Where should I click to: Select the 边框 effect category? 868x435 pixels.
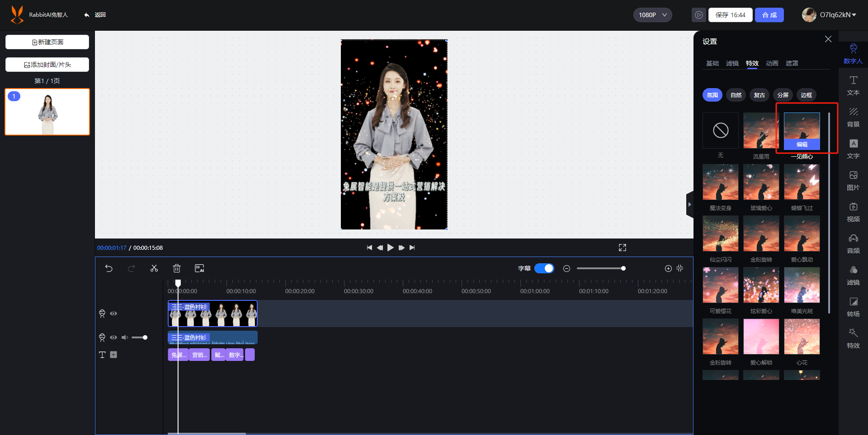807,95
